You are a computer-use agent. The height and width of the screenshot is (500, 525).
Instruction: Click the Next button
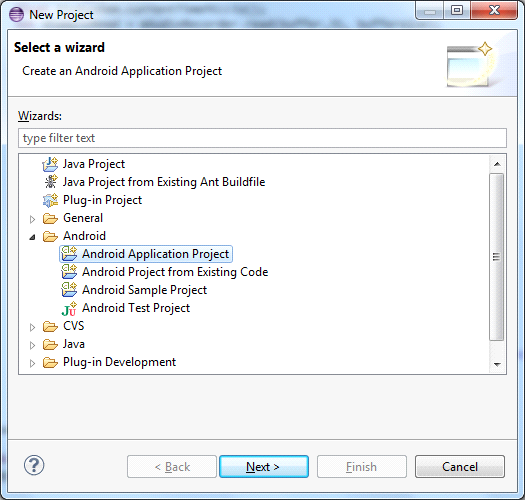[x=264, y=467]
